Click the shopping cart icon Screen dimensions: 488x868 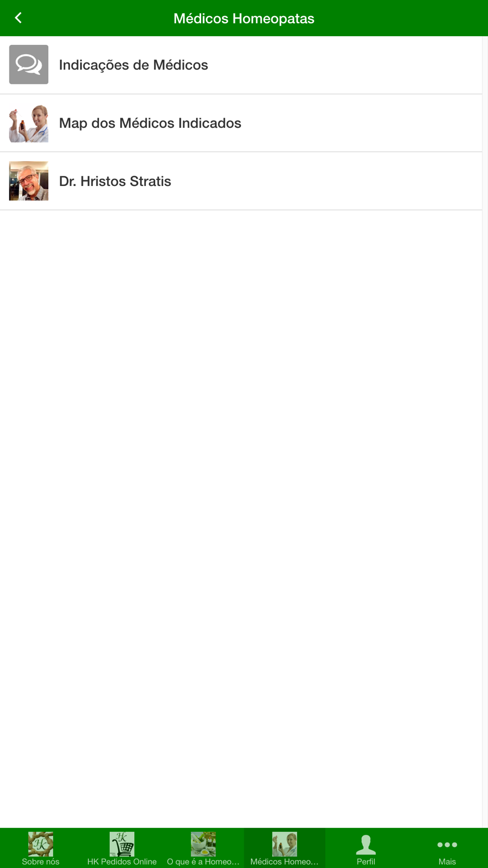point(122,844)
